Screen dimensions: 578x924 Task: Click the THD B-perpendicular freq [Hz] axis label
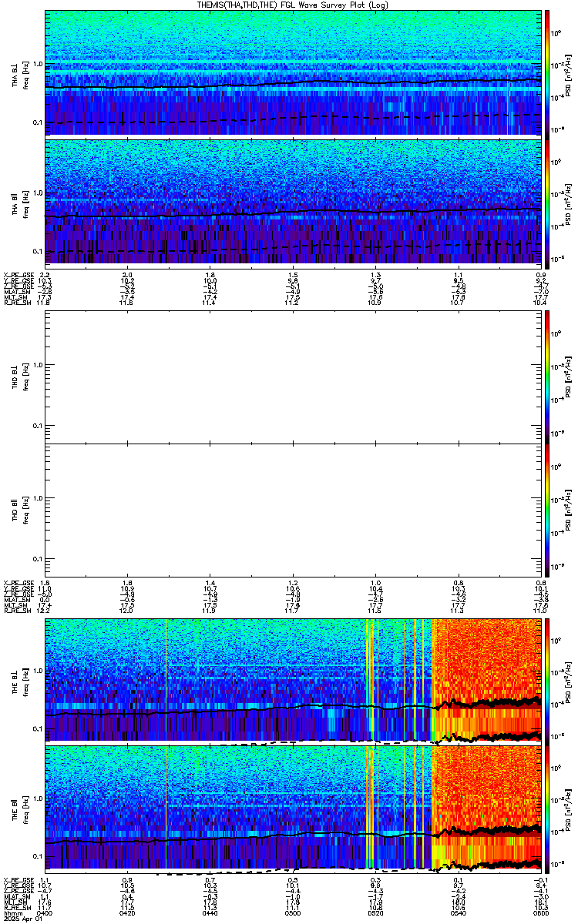(26, 377)
